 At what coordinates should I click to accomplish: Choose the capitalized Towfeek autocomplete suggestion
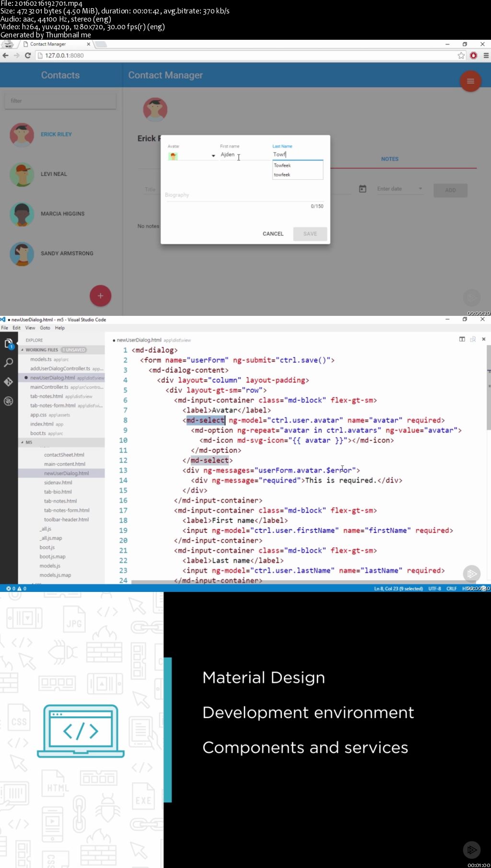(297, 165)
